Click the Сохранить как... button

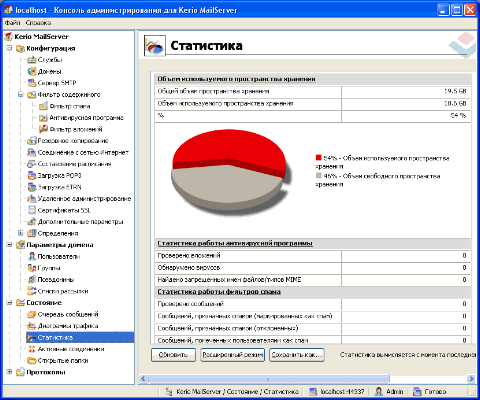(x=297, y=355)
